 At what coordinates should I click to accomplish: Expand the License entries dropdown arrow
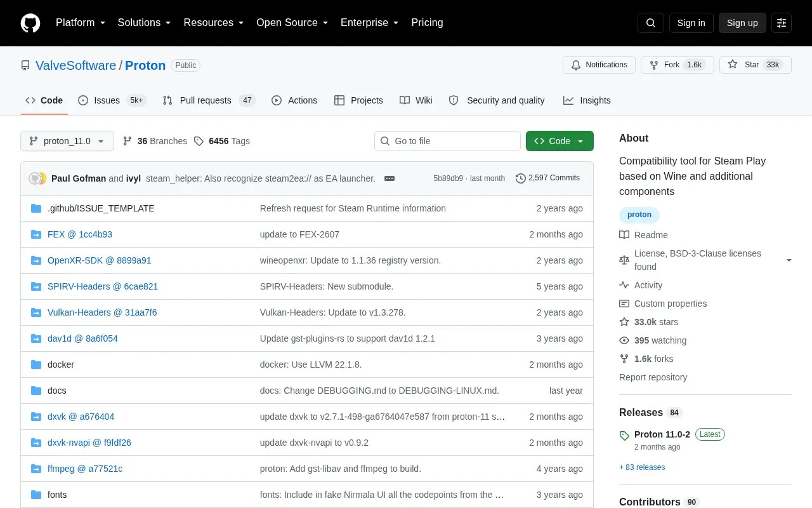point(789,260)
